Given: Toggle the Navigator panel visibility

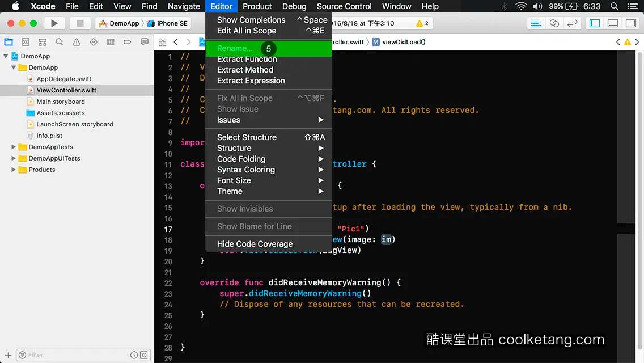Looking at the screenshot, I should point(595,23).
